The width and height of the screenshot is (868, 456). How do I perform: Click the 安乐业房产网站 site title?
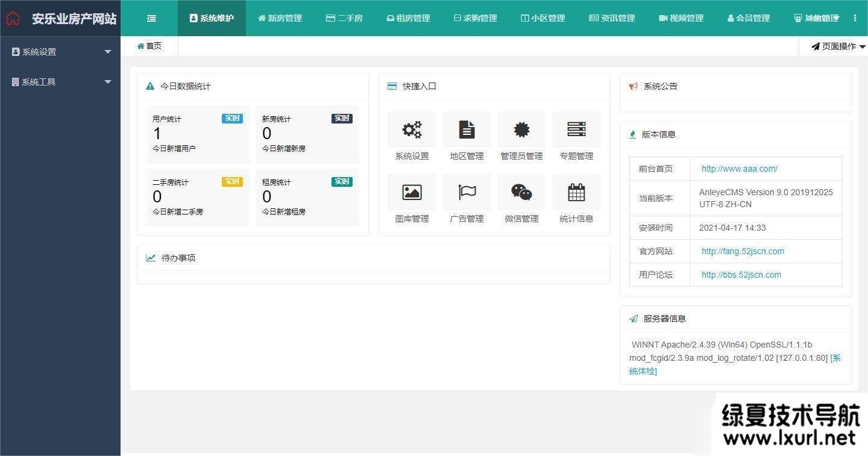[x=74, y=19]
